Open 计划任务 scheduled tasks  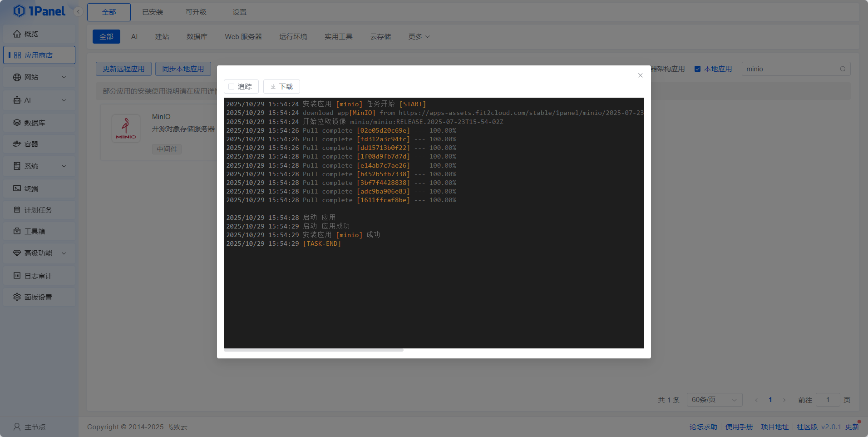pyautogui.click(x=39, y=210)
